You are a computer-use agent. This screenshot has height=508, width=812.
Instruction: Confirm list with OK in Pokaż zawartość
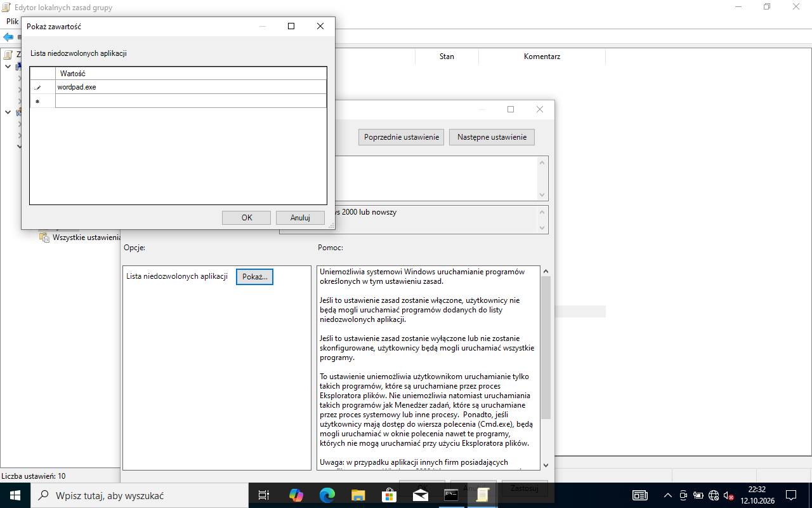pos(247,218)
